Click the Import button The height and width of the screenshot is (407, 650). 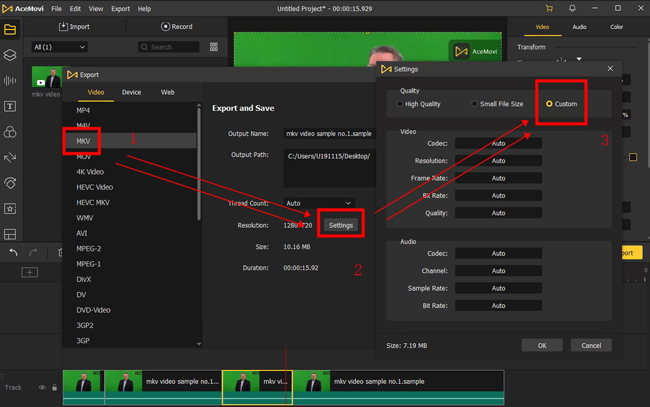[x=74, y=27]
